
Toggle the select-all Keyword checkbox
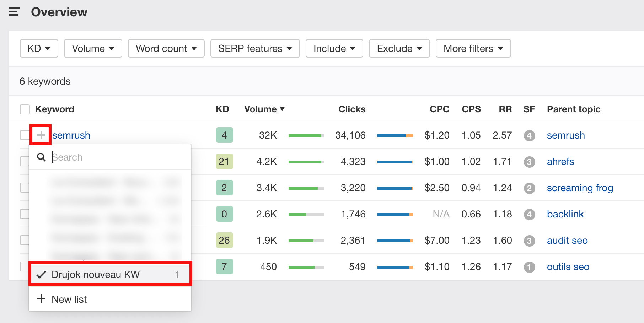click(x=25, y=109)
